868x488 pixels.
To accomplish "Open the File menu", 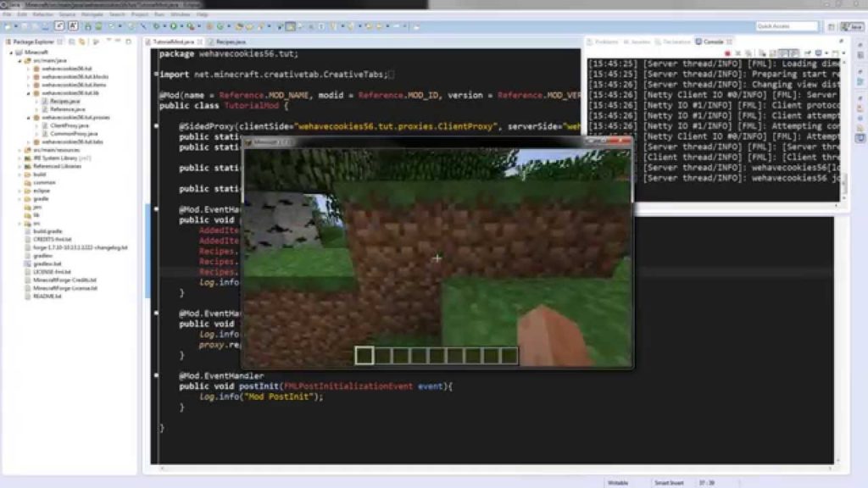I will coord(7,14).
